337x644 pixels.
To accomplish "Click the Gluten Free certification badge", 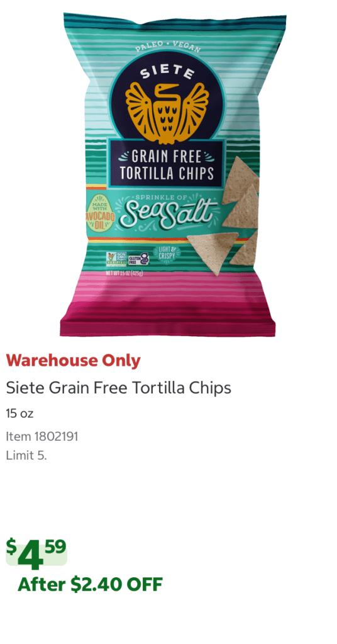I will [x=138, y=259].
